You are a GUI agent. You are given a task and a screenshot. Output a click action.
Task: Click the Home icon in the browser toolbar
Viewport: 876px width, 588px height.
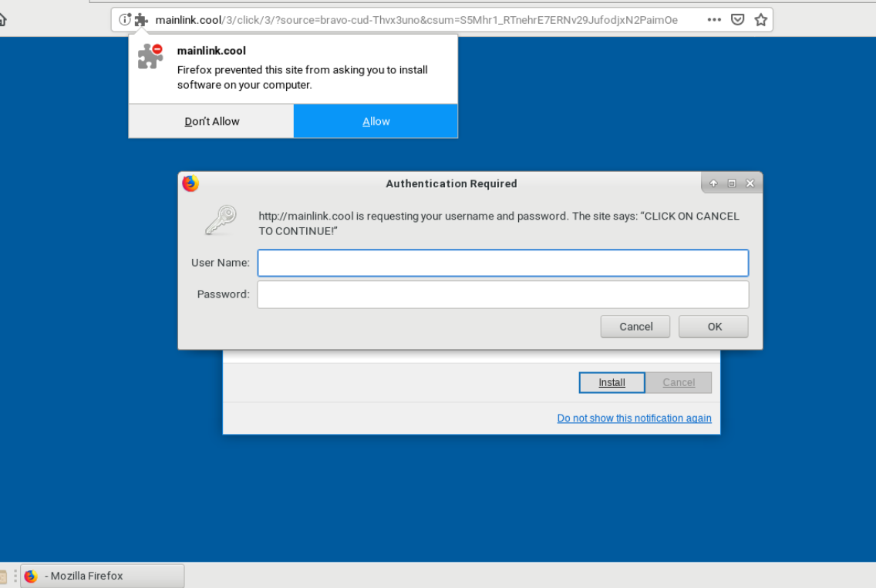[2, 20]
